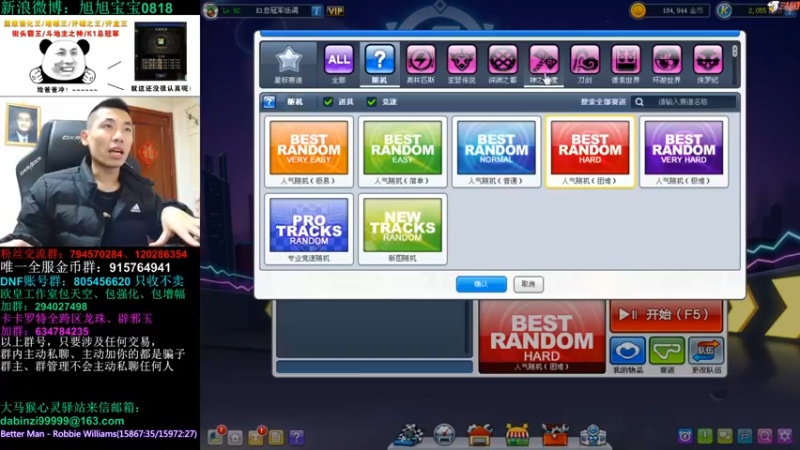The height and width of the screenshot is (450, 800).
Task: Open the yellow notes document icon
Action: 276,437
